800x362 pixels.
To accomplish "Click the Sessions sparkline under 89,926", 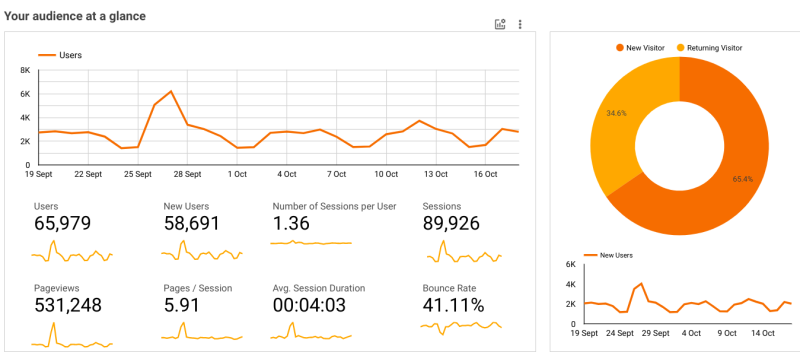I will click(x=464, y=251).
